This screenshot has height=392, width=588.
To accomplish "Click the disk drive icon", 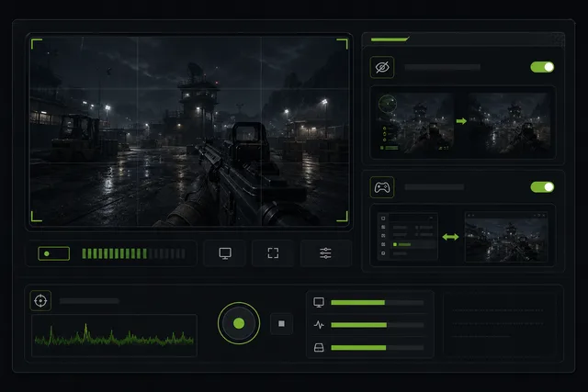I will (319, 348).
